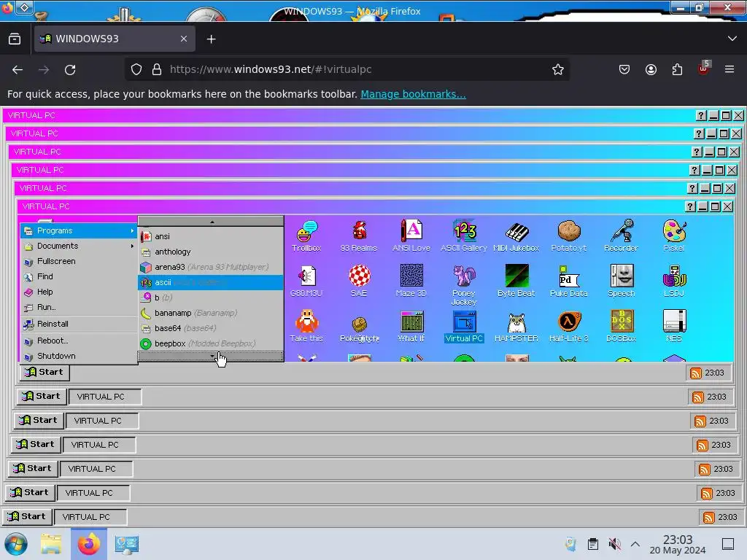Open the Piskel paint icon
This screenshot has height=560, width=747.
click(x=673, y=236)
